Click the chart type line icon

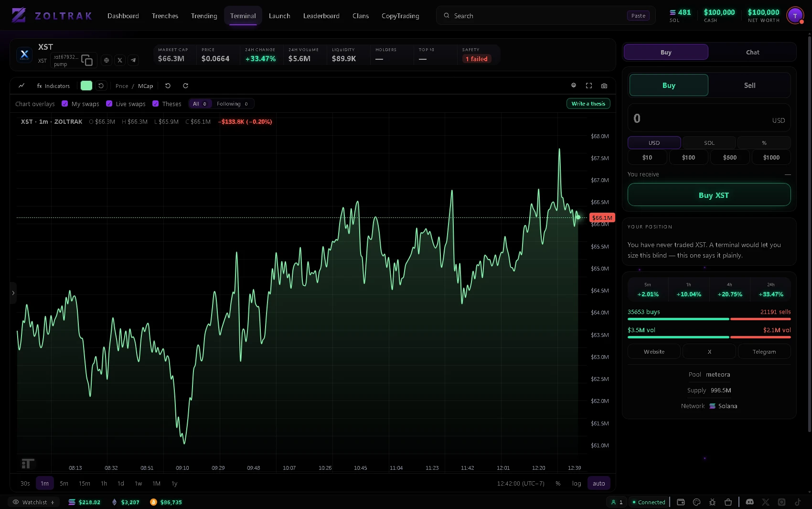click(21, 86)
